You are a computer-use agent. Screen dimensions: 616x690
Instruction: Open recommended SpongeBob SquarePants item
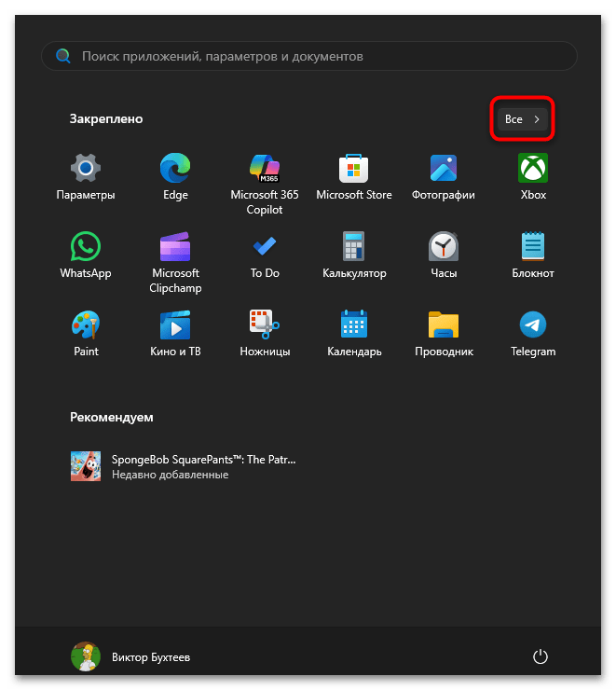tap(184, 466)
